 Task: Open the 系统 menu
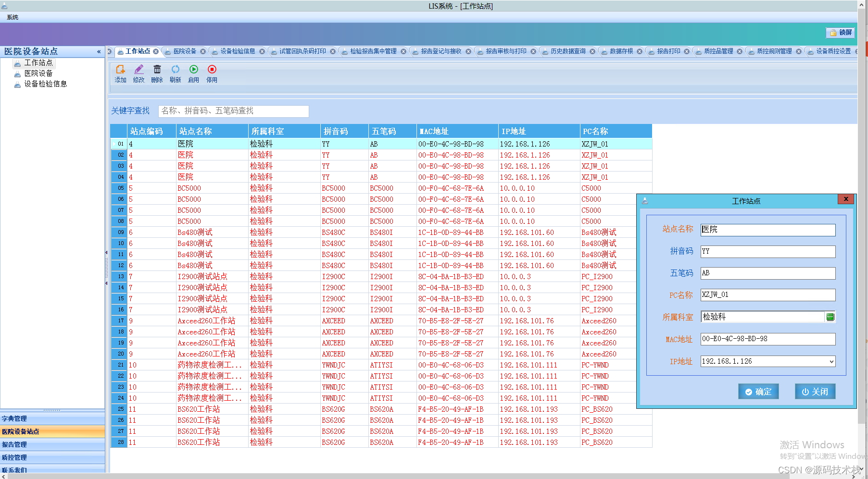[13, 17]
